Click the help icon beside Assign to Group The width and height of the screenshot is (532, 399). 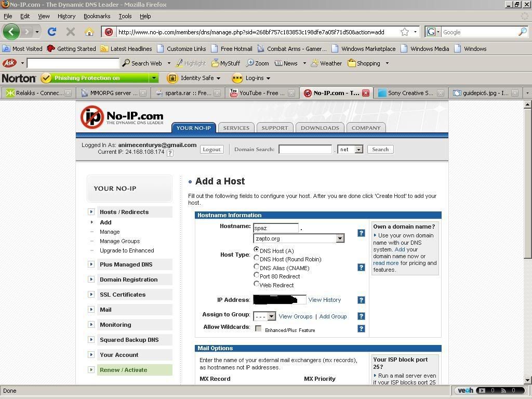click(362, 316)
